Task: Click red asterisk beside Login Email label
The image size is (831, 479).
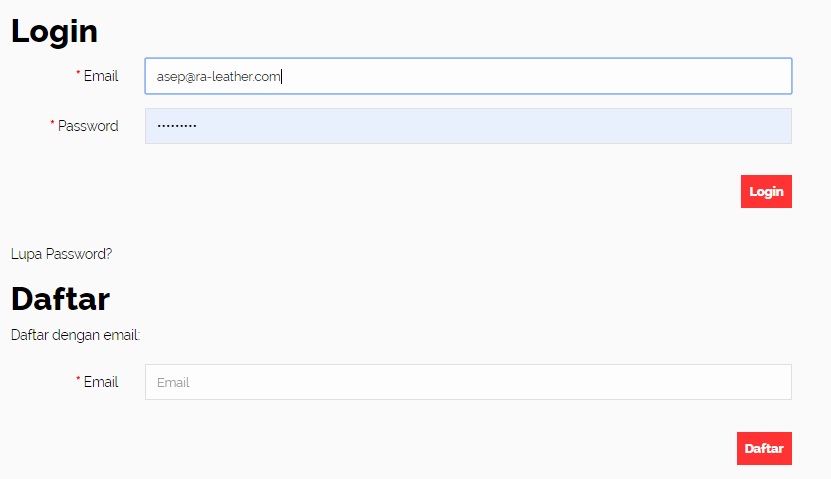Action: pyautogui.click(x=78, y=75)
